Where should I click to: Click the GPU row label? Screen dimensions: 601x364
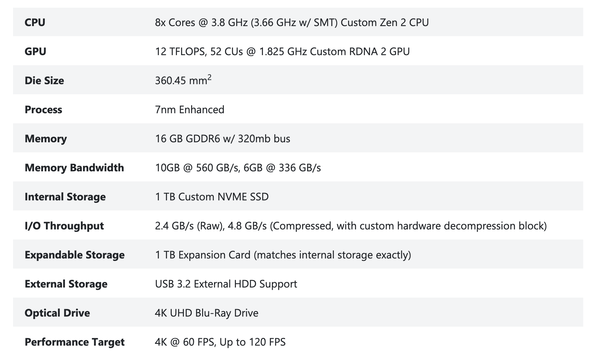pyautogui.click(x=35, y=52)
